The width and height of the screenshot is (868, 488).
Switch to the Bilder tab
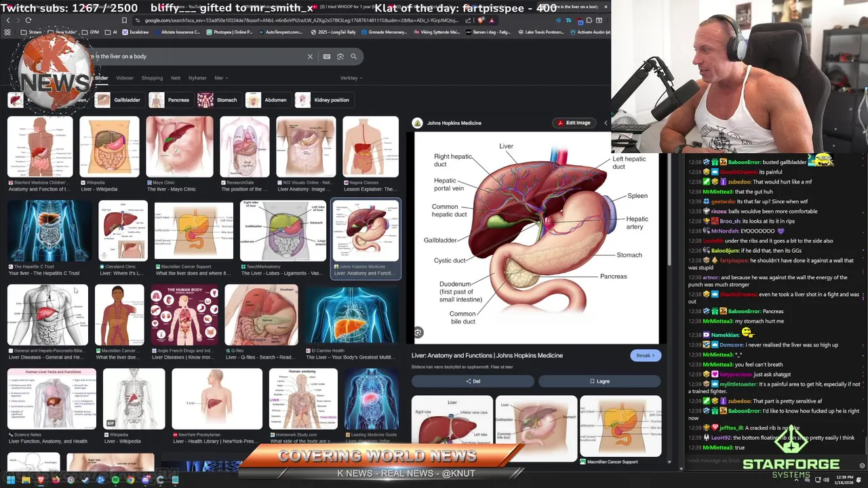pos(101,78)
